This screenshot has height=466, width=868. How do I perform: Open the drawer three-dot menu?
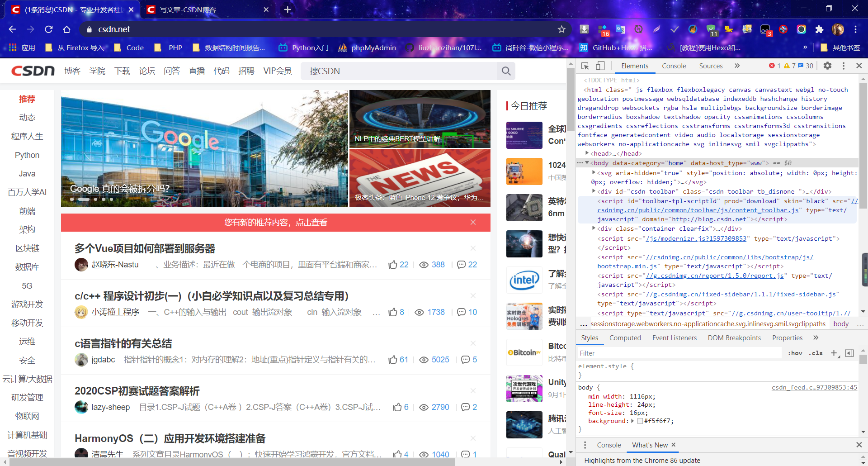tap(585, 445)
